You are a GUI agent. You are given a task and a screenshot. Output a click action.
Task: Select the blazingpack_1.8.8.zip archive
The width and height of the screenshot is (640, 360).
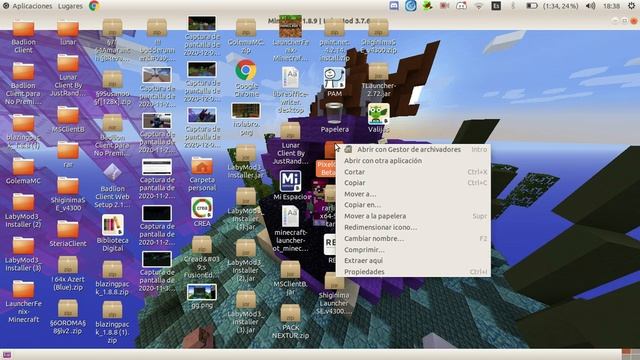(113, 270)
